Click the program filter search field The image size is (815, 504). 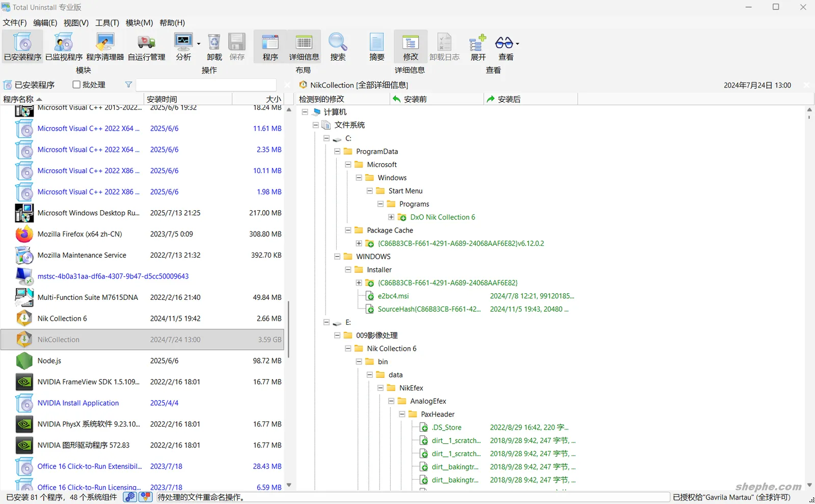pyautogui.click(x=206, y=85)
